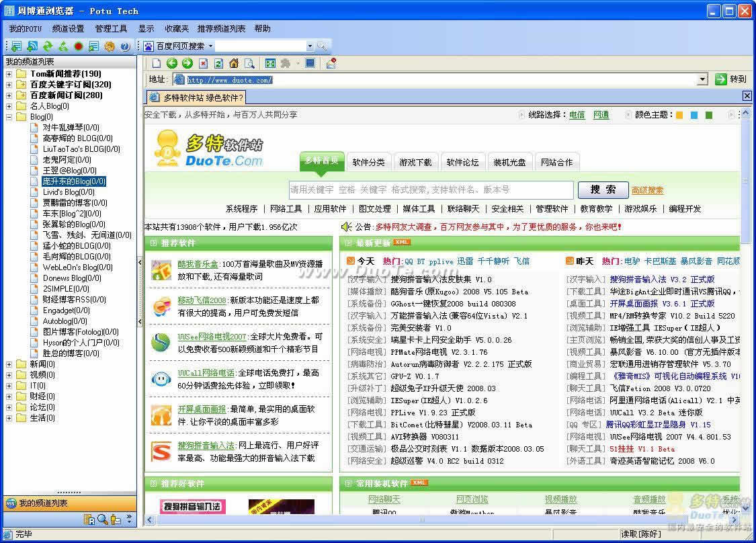The height and width of the screenshot is (543, 756).
Task: Pick the orange color theme swatch
Action: [x=679, y=116]
